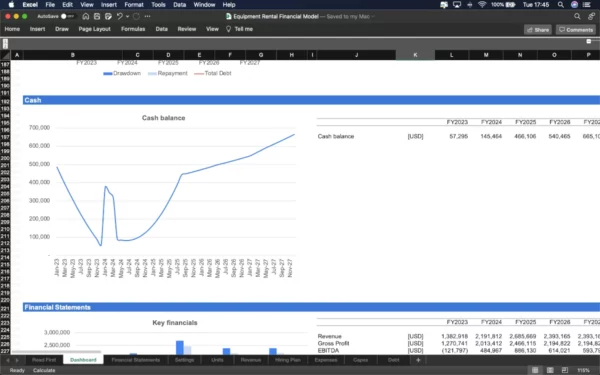Click the Wi-Fi status icon

click(x=482, y=5)
